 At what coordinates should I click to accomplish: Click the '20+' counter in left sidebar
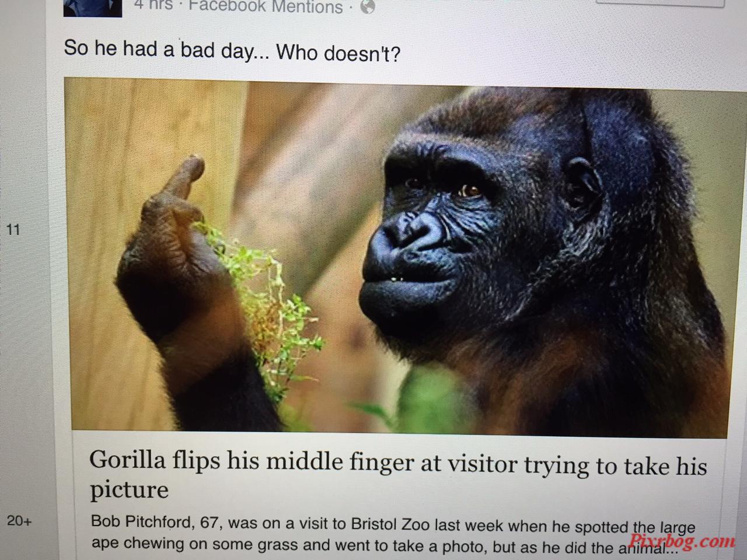coord(19,520)
